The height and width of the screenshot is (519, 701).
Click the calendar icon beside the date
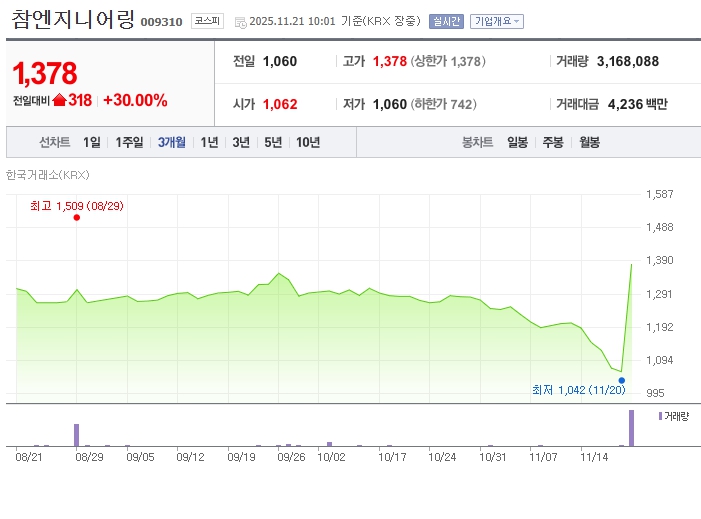240,21
